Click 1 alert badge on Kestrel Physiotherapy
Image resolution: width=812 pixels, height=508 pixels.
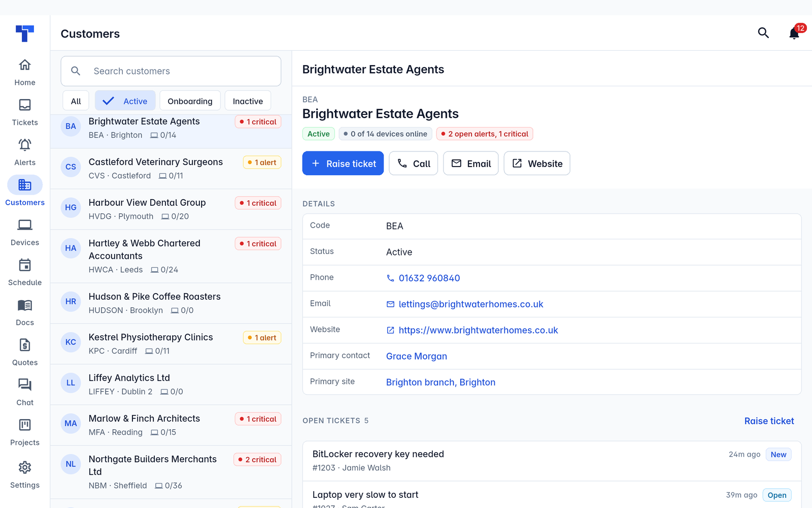pos(262,338)
